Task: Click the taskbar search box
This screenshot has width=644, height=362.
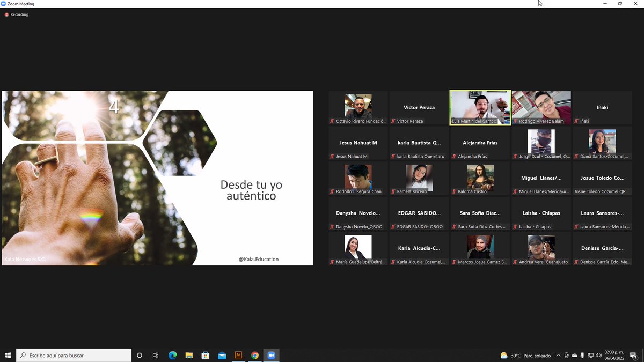Action: click(x=74, y=355)
